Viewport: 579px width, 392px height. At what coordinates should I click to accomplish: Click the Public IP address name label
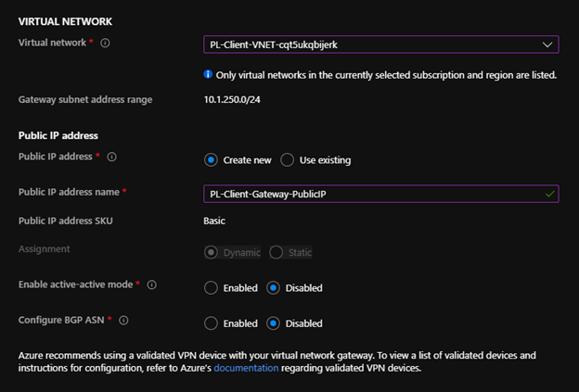69,192
